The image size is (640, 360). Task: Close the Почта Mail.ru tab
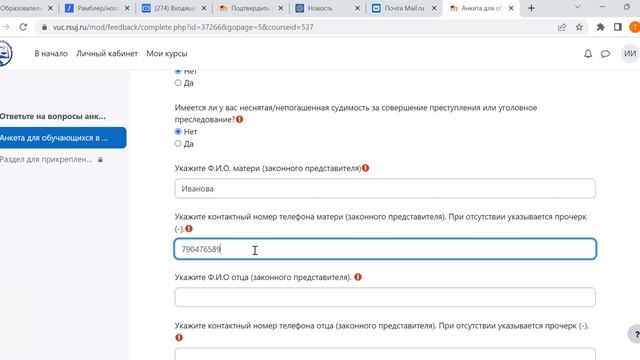(434, 8)
